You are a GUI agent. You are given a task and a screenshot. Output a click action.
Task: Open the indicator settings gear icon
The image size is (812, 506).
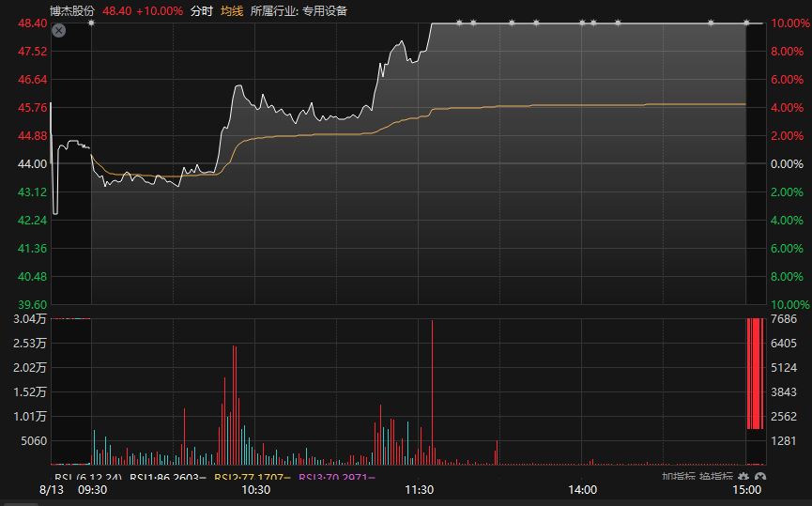[x=743, y=477]
